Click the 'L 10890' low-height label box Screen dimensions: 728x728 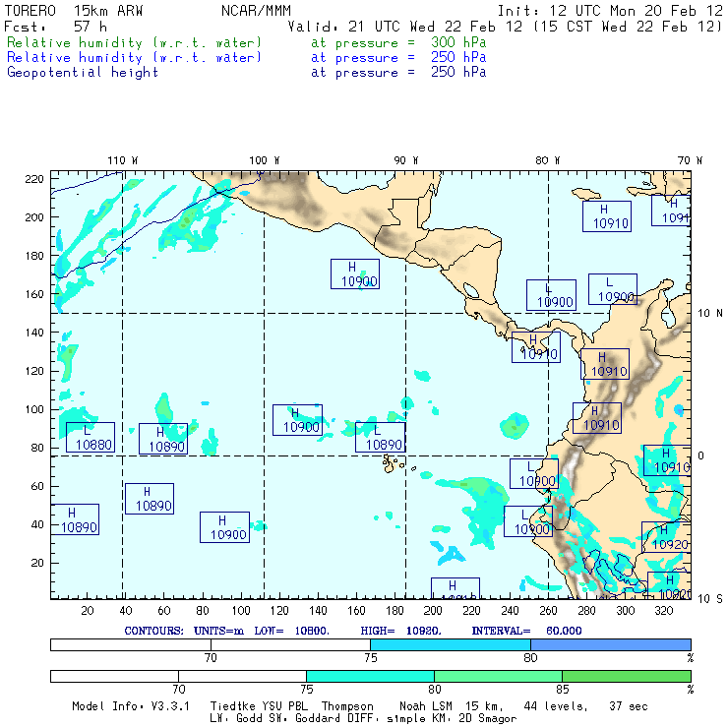point(381,438)
